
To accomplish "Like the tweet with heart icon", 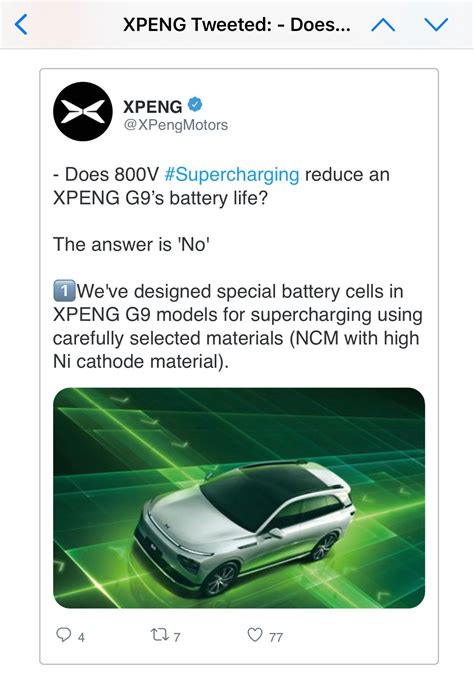I will tap(255, 634).
